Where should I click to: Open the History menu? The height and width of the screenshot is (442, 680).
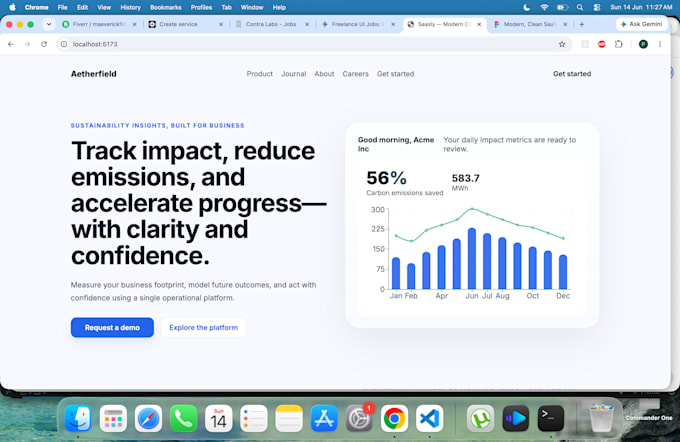[131, 7]
